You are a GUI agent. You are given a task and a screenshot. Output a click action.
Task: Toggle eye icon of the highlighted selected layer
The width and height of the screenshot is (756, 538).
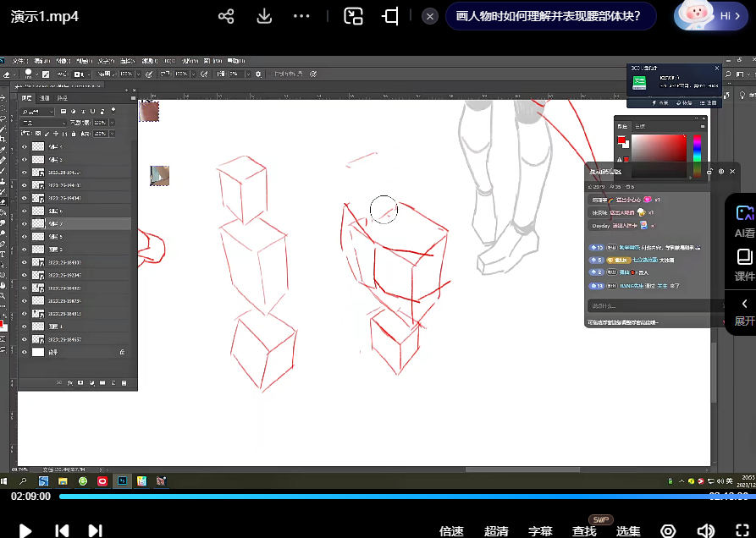tap(24, 223)
